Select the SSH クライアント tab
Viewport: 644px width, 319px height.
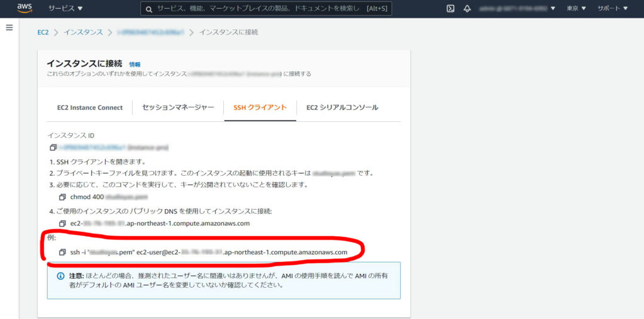click(x=260, y=107)
